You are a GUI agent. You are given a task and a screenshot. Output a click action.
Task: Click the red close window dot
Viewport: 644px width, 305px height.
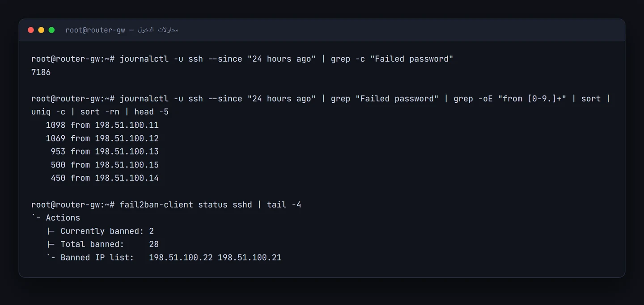(x=31, y=30)
